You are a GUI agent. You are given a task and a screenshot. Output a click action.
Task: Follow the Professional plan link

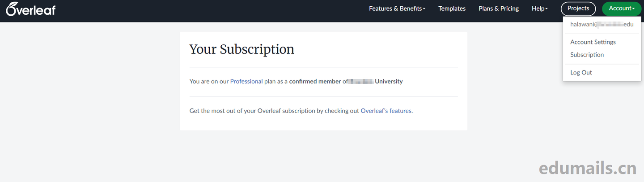tap(246, 82)
